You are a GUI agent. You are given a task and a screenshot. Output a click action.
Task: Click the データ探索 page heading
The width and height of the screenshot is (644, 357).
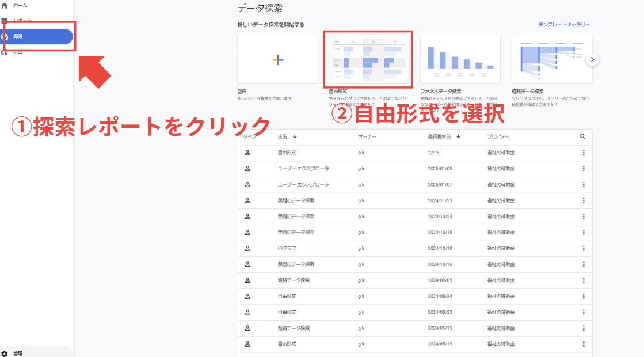(260, 8)
